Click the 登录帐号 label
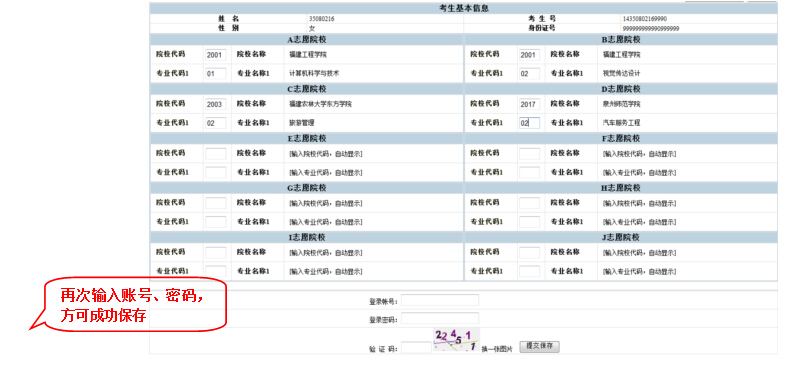The image size is (785, 374). point(383,302)
